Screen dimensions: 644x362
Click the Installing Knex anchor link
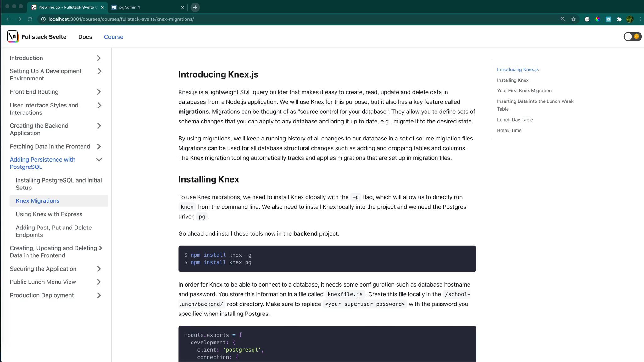[513, 80]
